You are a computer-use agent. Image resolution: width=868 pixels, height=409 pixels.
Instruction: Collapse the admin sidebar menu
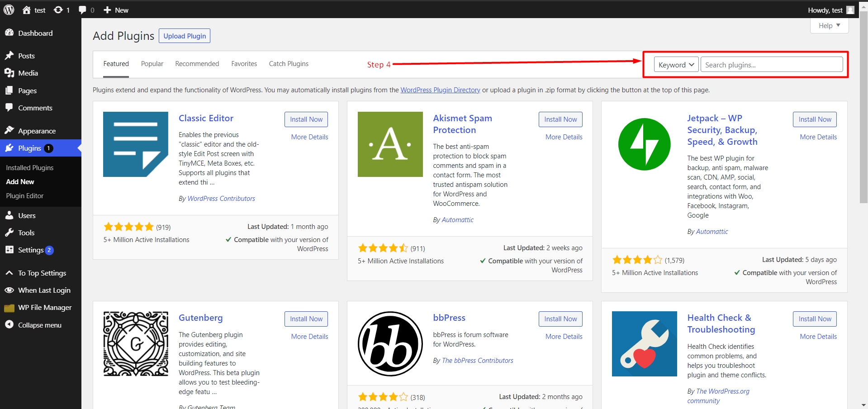point(33,325)
